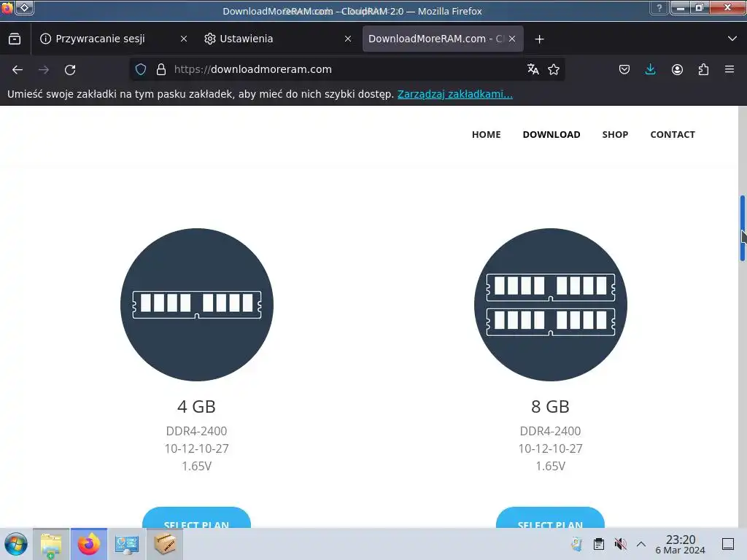Open Firefox View from the tab bar
Screen dimensions: 747x560
(15, 39)
